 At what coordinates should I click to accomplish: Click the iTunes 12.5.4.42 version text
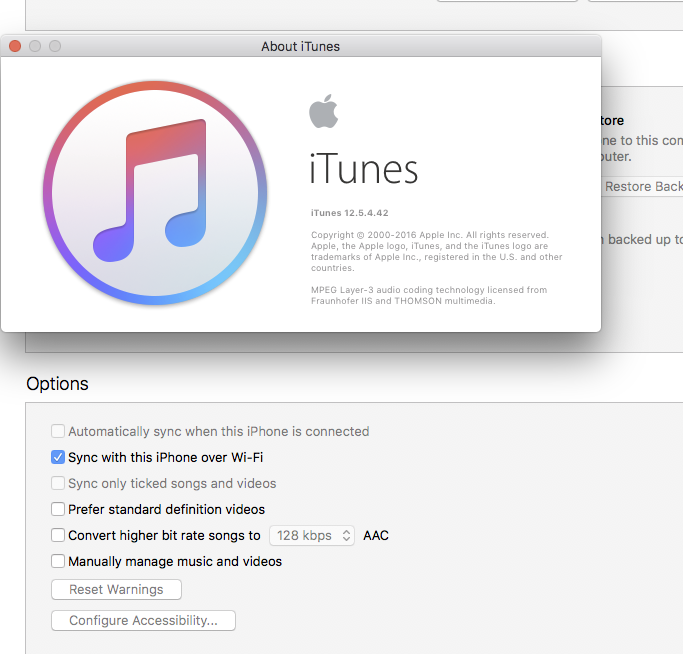click(x=349, y=213)
